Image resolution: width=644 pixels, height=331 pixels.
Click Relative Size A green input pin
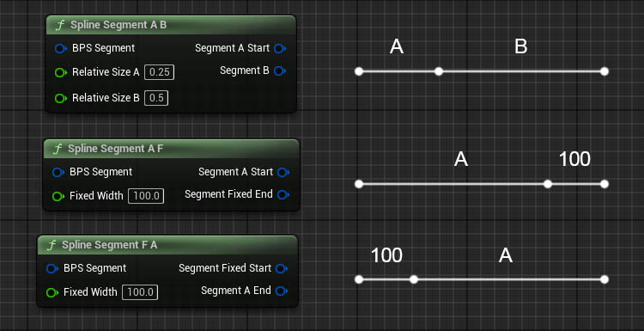click(x=61, y=73)
